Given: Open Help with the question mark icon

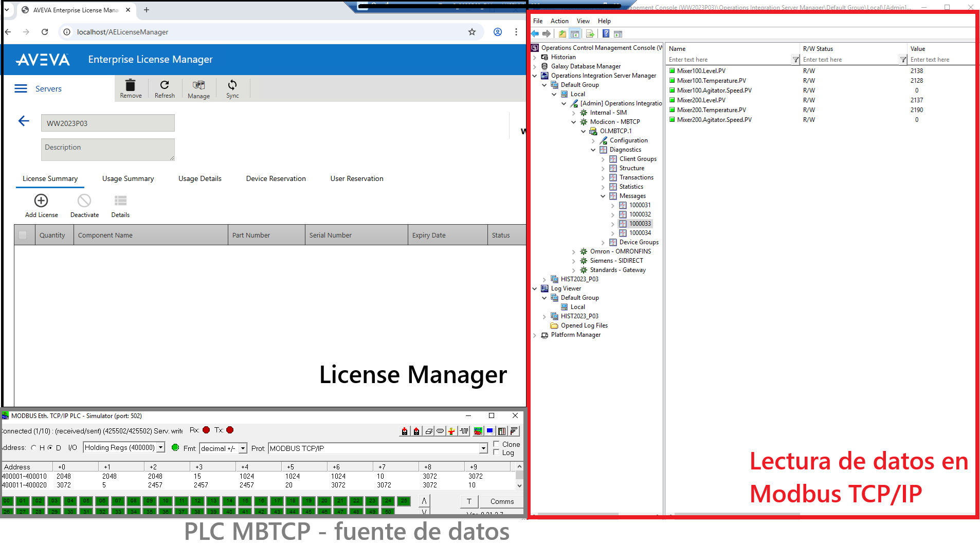Looking at the screenshot, I should pos(606,34).
